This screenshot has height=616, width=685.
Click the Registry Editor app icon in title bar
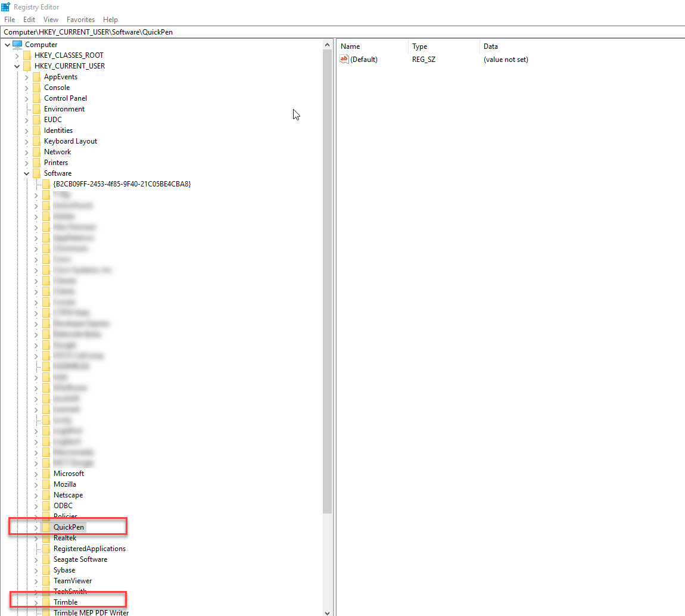pos(5,7)
